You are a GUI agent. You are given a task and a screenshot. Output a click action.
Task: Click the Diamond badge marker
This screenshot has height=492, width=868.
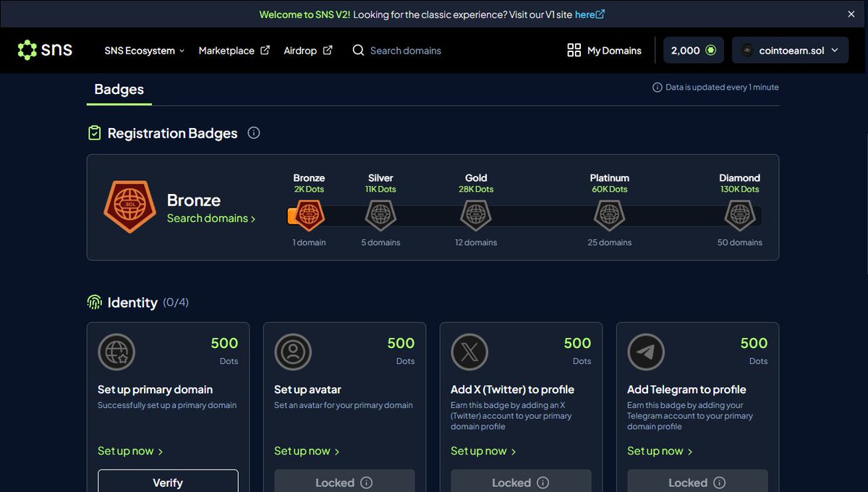click(740, 215)
